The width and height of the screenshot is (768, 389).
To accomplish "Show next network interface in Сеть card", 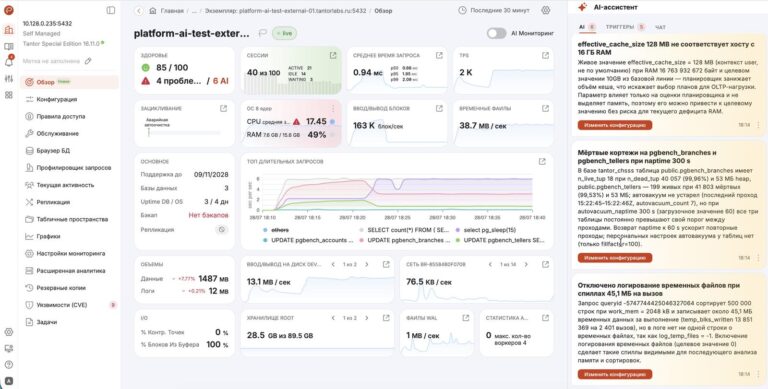I will pyautogui.click(x=526, y=265).
